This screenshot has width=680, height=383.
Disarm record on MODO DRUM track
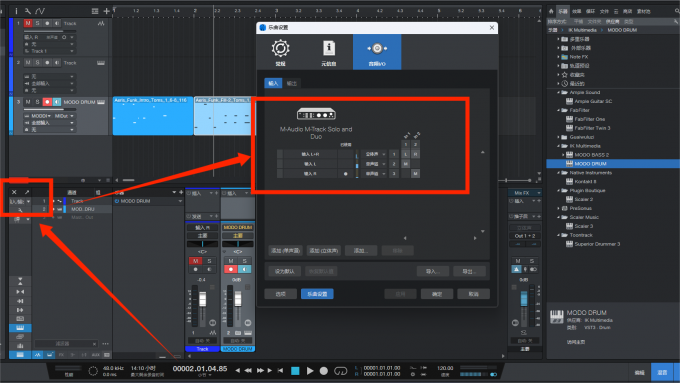pos(47,102)
